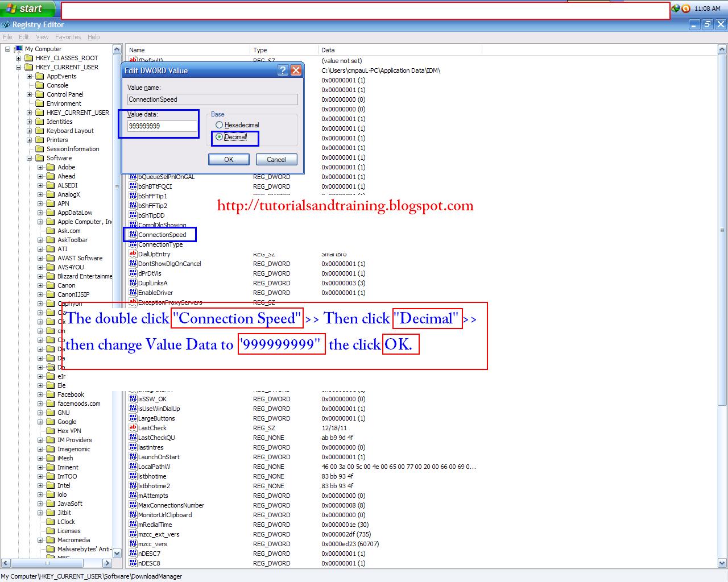This screenshot has width=728, height=582.
Task: Cancel the Edit DWORD Value dialog
Action: 276,160
